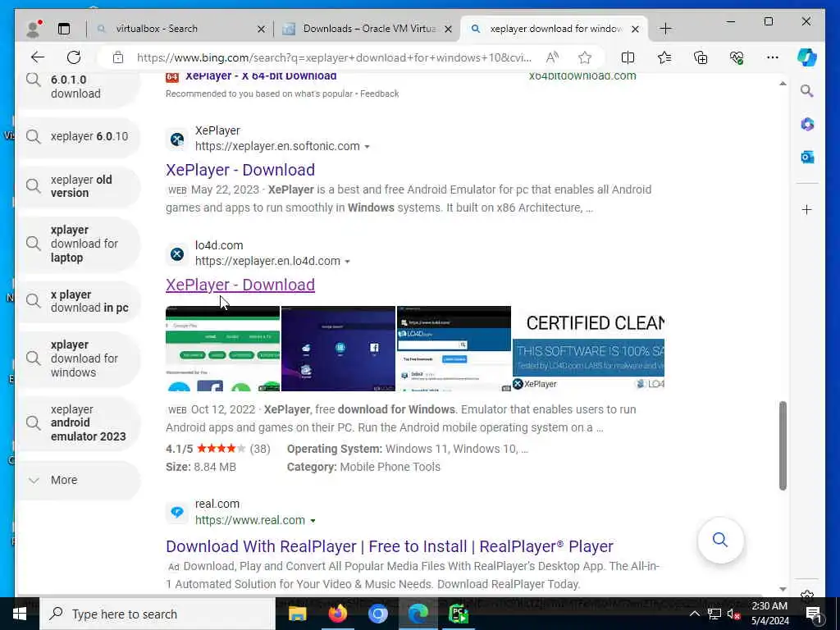
Task: Open the Collections icon
Action: click(701, 57)
